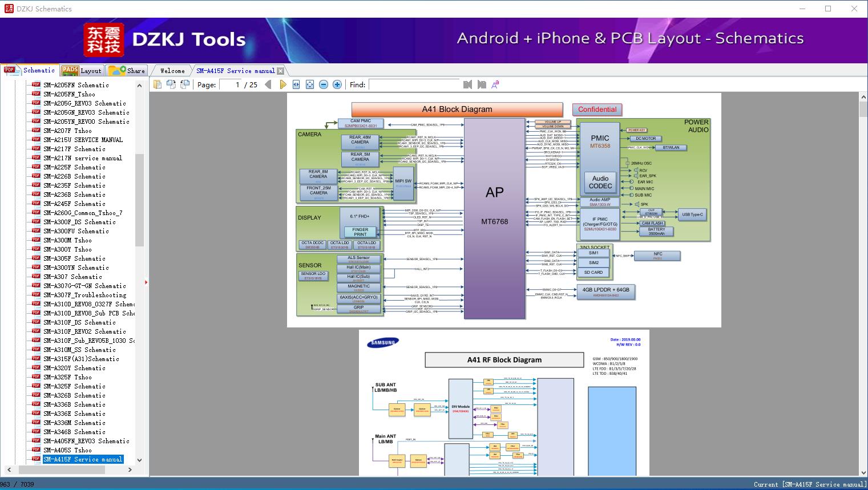Select SM-A215U SERVICE MANUAL

coord(83,140)
